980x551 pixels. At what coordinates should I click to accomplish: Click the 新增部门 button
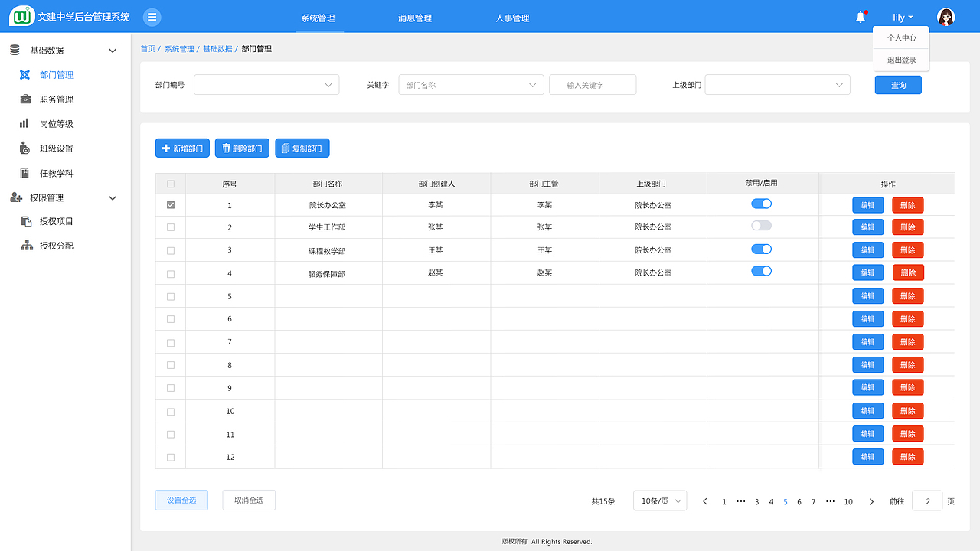click(181, 148)
